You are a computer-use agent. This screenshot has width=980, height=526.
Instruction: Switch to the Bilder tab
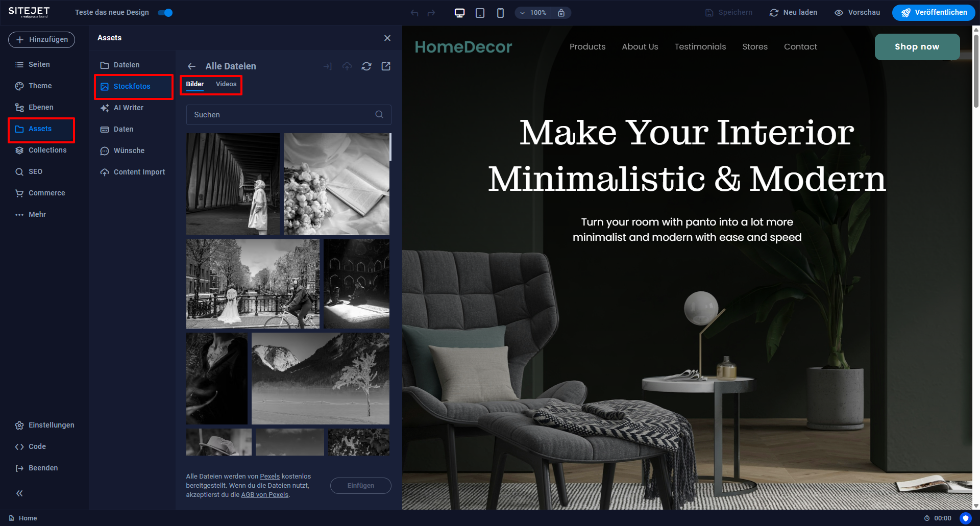point(194,84)
